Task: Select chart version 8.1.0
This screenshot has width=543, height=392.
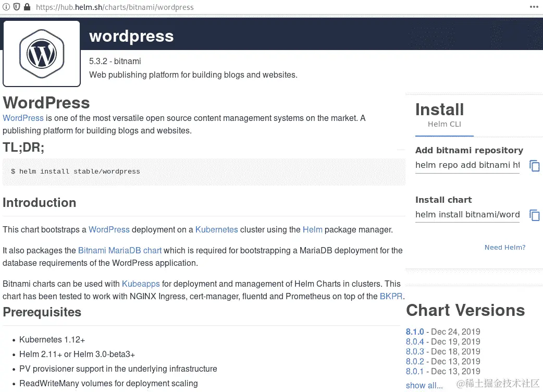Action: tap(415, 332)
